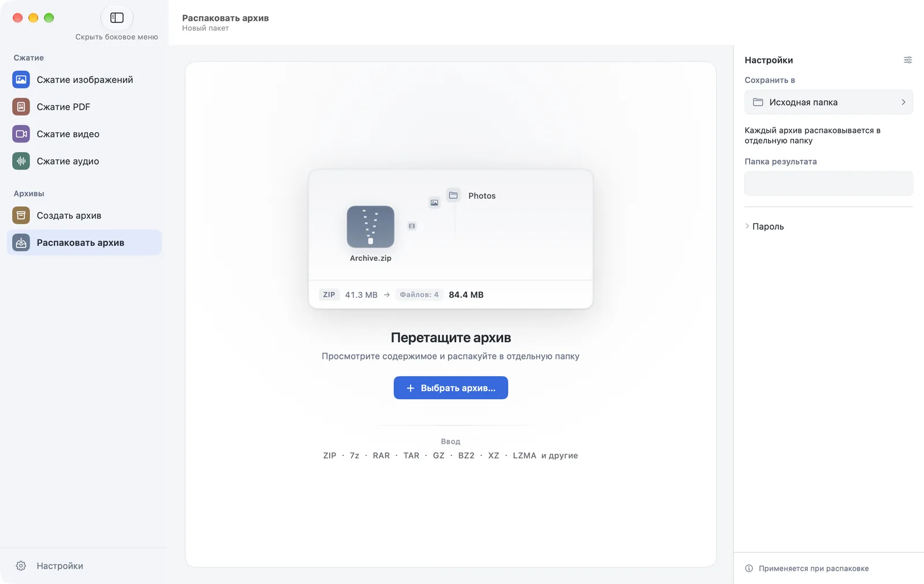Click the '41.3 MB' size value
This screenshot has height=584, width=924.
click(x=362, y=294)
